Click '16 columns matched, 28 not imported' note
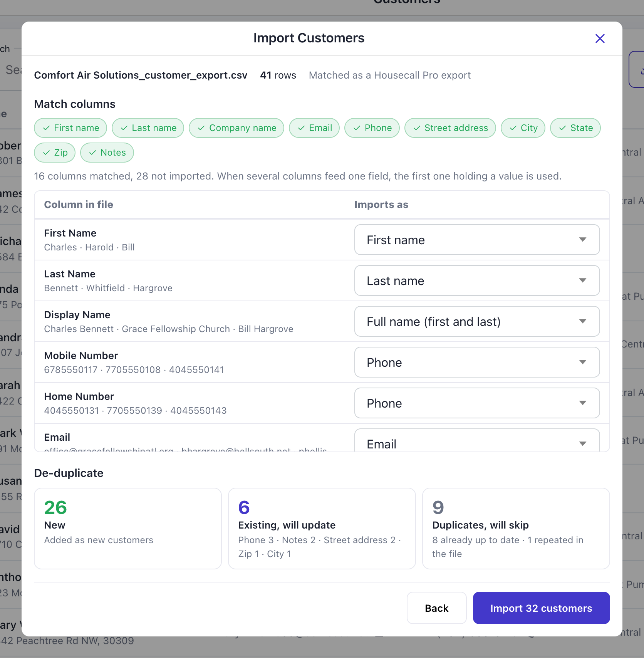This screenshot has width=644, height=658. coord(298,176)
